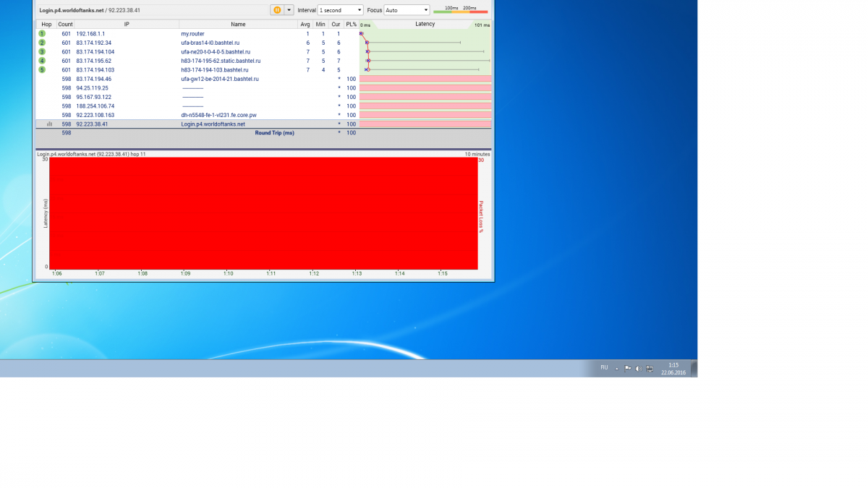Show hidden system tray icons arrow
The width and height of the screenshot is (868, 488).
[x=617, y=368]
